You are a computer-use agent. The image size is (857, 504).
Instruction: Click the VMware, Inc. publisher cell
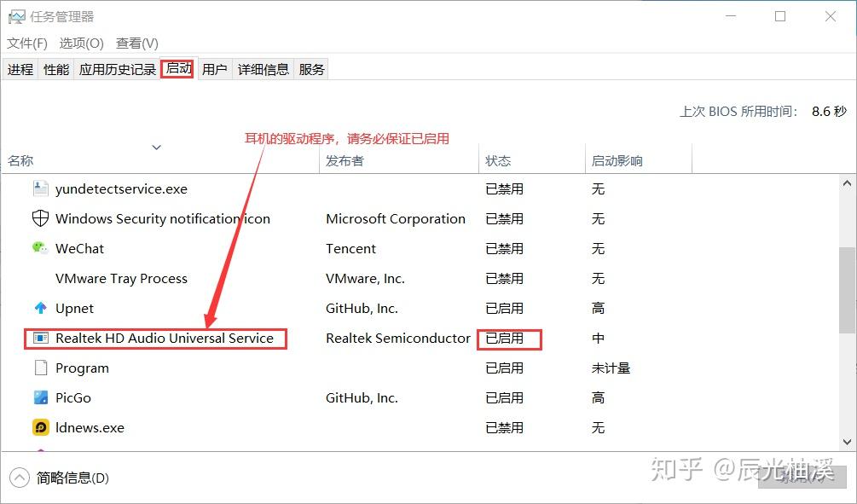click(x=365, y=278)
